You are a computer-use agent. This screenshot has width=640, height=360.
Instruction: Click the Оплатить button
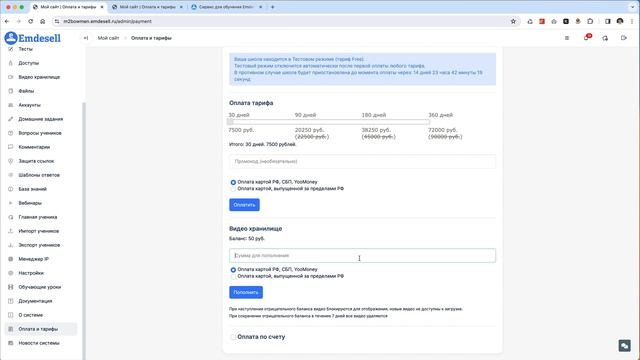(x=244, y=205)
